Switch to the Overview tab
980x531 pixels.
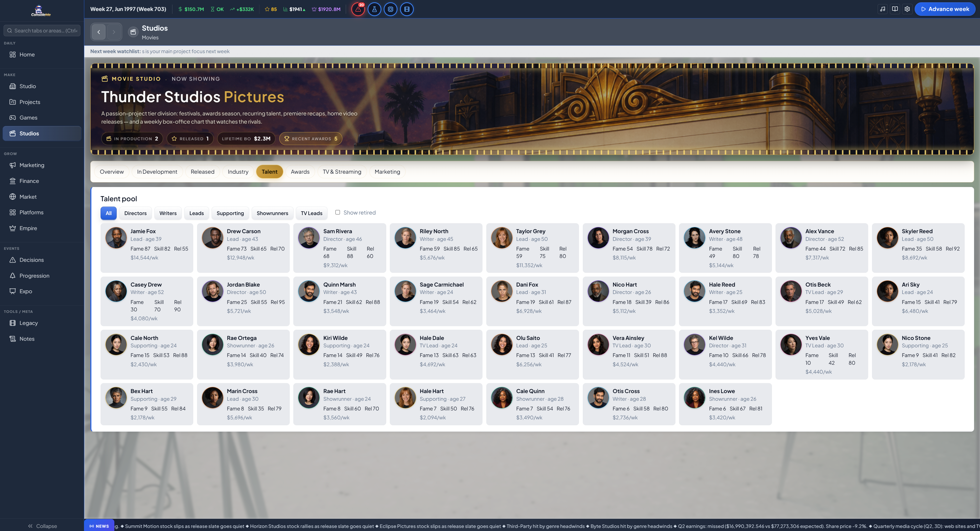click(x=112, y=172)
